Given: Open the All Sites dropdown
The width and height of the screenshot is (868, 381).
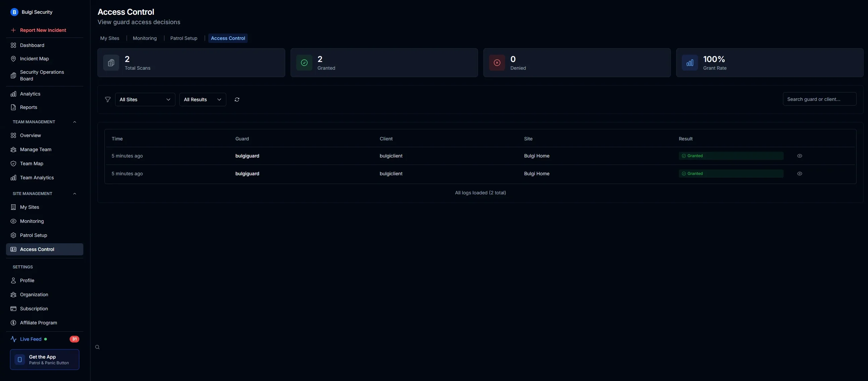Looking at the screenshot, I should pos(145,99).
